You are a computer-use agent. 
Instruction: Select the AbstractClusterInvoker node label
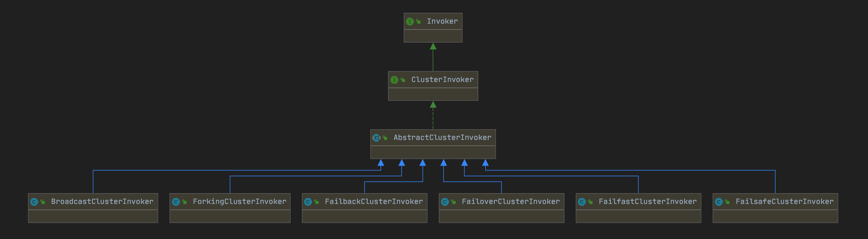[442, 137]
